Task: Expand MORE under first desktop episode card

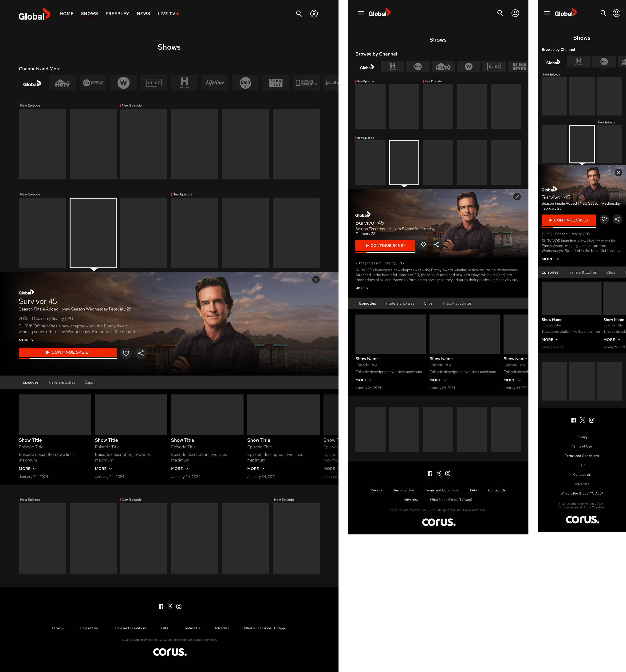Action: point(27,469)
